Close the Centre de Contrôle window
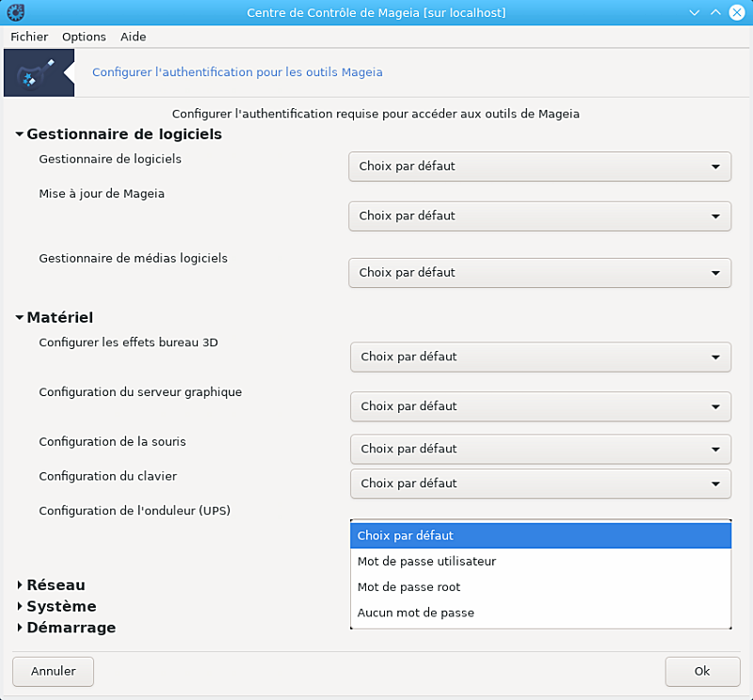 pos(737,12)
